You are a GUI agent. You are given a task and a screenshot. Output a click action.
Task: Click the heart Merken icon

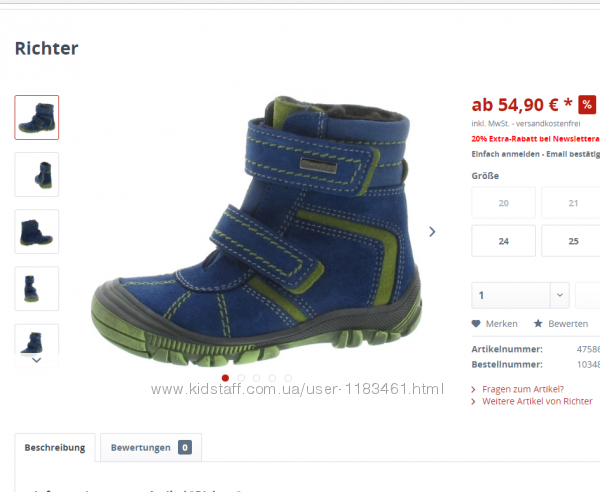click(x=476, y=324)
